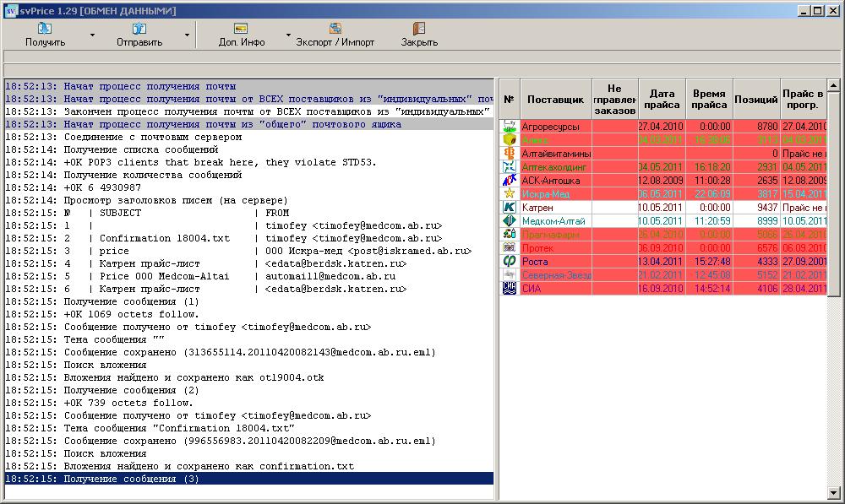Click the Получить (Receive) toolbar icon
845x504 pixels.
(x=45, y=30)
